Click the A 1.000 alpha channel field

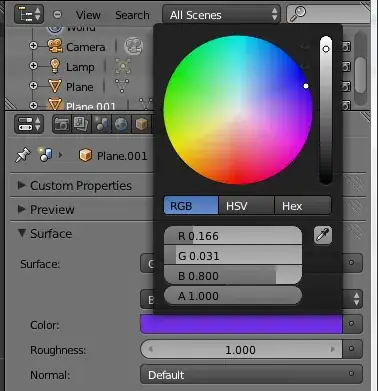tap(233, 295)
